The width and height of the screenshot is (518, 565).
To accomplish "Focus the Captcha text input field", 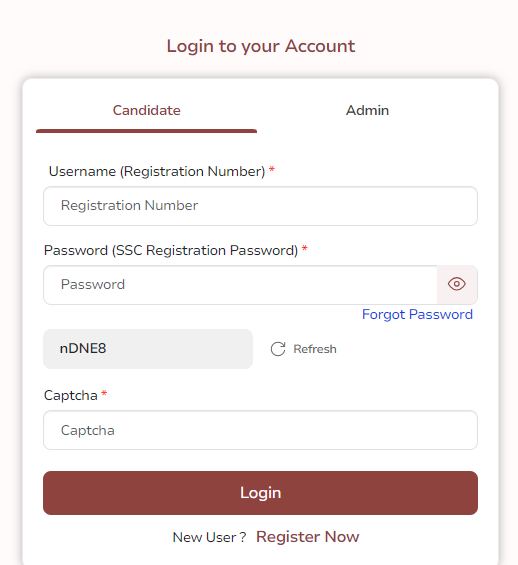I will 260,430.
